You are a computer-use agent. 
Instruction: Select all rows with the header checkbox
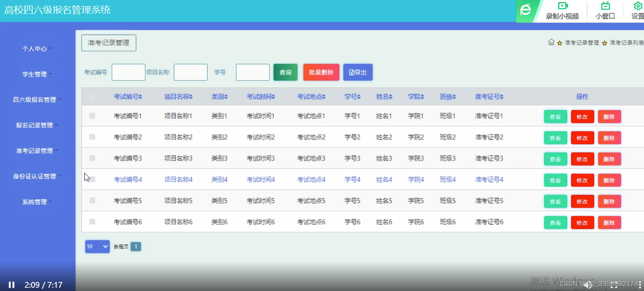(x=92, y=96)
